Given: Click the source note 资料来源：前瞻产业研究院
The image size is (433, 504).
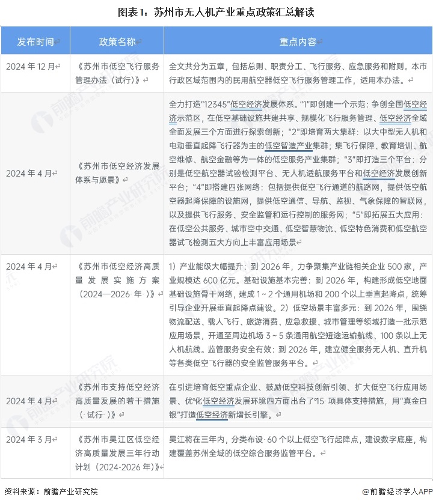Looking at the screenshot, I should (51, 491).
